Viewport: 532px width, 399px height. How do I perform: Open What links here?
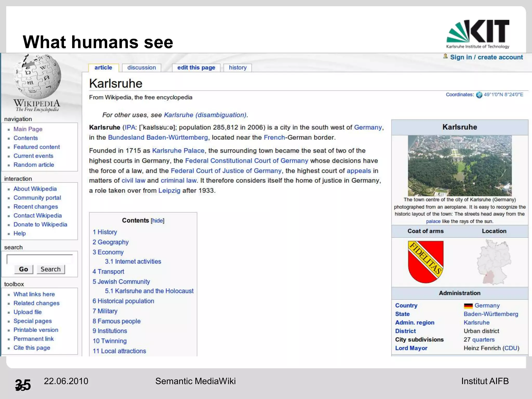pyautogui.click(x=34, y=294)
